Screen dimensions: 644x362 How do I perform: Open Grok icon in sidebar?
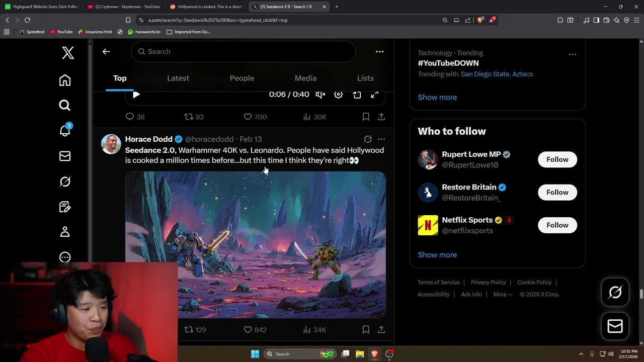pyautogui.click(x=65, y=182)
